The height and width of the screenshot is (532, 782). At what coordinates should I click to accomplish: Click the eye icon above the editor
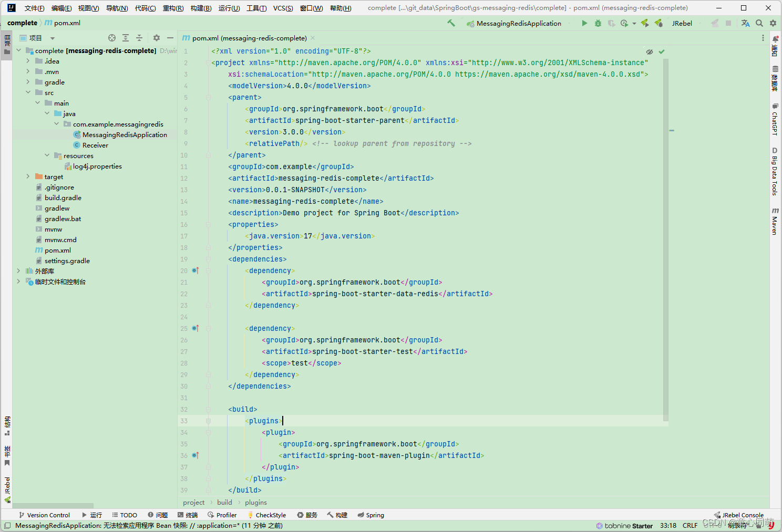click(650, 51)
